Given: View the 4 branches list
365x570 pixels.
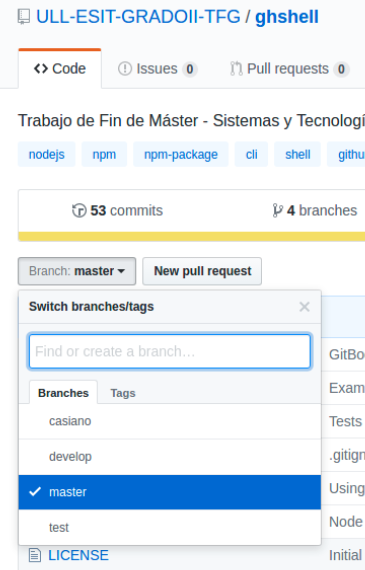Looking at the screenshot, I should [315, 210].
